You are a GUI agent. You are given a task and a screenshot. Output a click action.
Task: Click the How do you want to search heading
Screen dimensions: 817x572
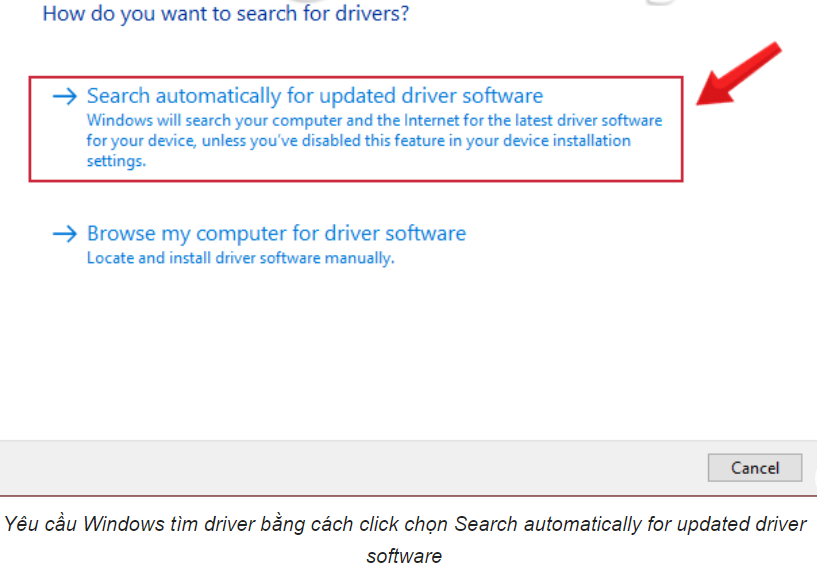(225, 14)
